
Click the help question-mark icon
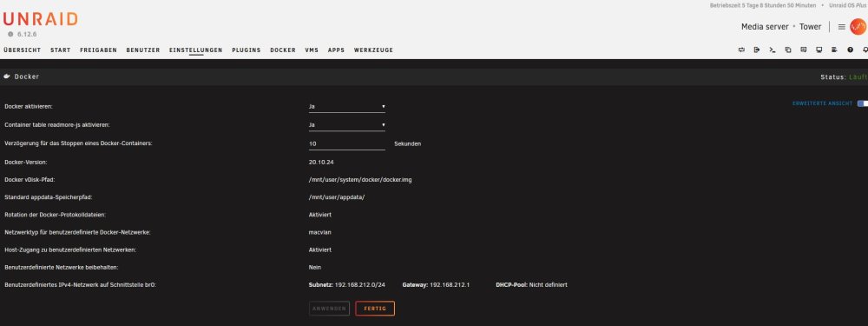pyautogui.click(x=850, y=50)
